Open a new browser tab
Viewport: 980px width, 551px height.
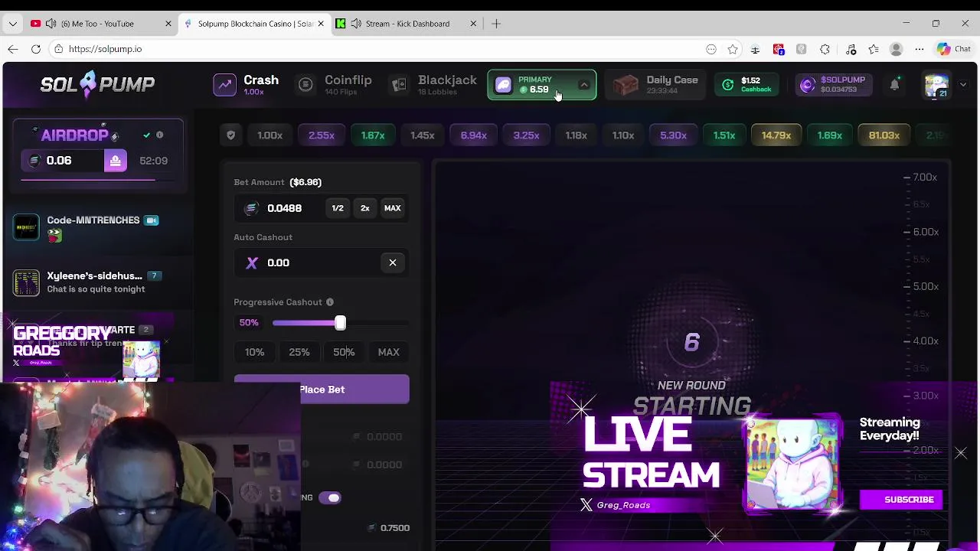pos(496,24)
